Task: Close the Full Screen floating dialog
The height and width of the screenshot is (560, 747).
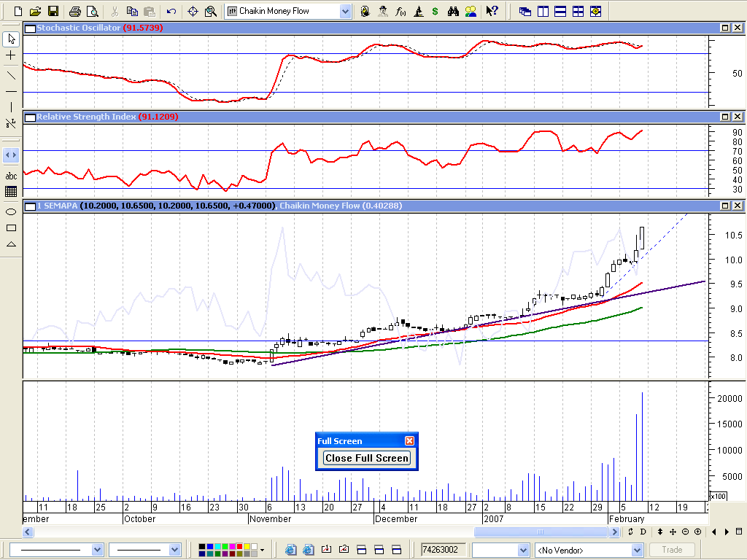Action: pyautogui.click(x=409, y=441)
